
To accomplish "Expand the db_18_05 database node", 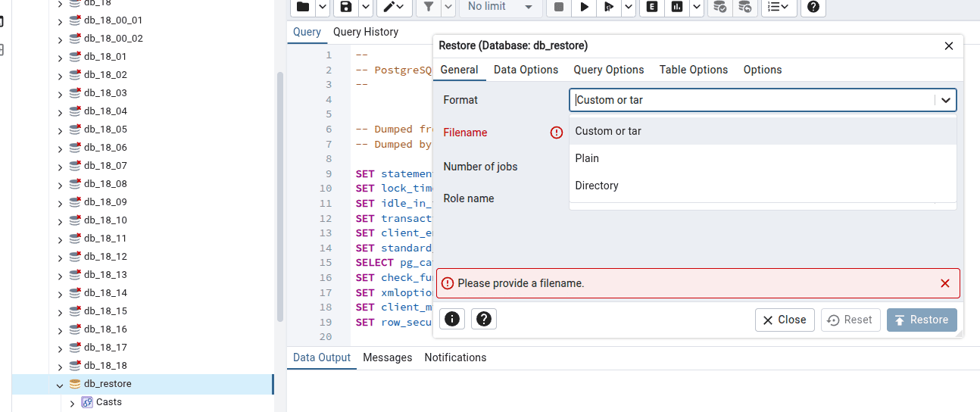I will coord(60,130).
